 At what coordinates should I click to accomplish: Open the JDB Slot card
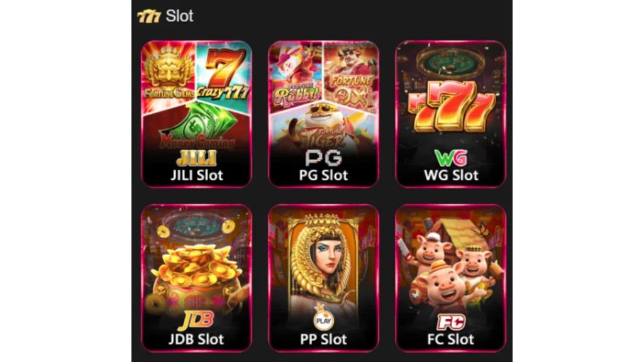tap(196, 278)
